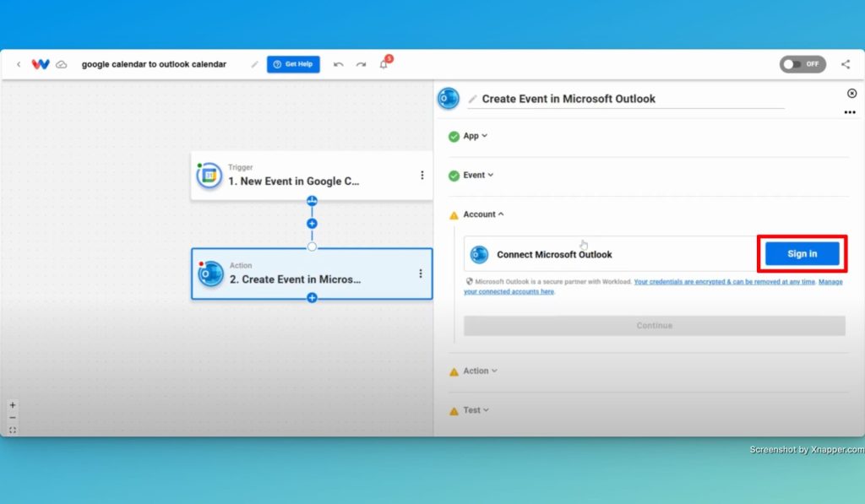Fit canvas to screen
The image size is (865, 504).
pos(13,430)
